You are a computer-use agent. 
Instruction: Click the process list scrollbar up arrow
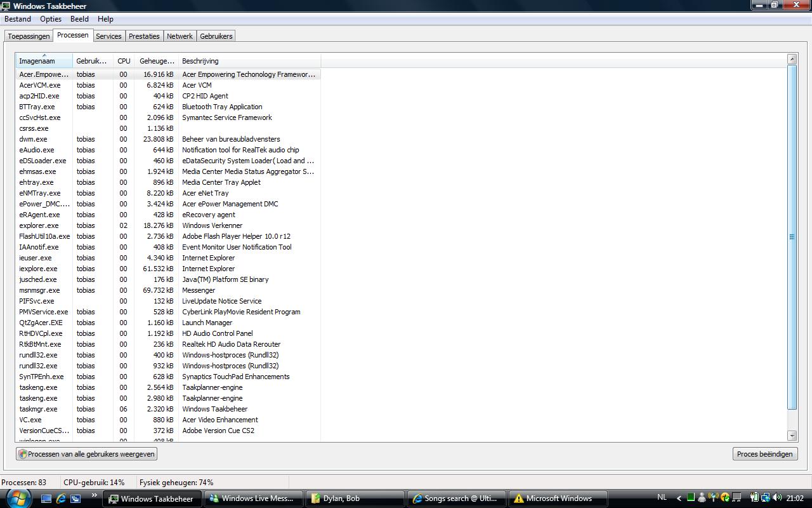click(x=792, y=59)
